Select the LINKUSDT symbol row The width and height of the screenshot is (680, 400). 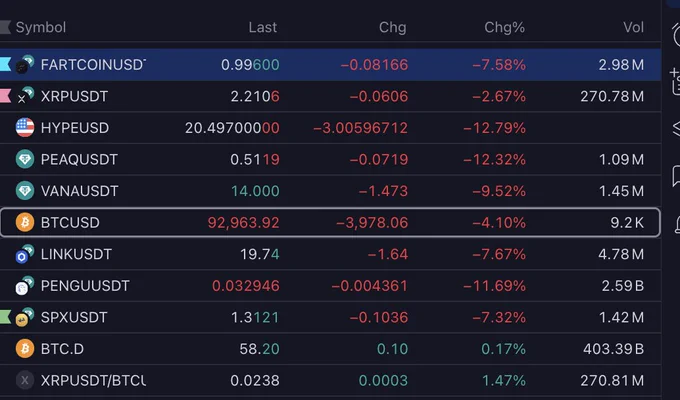point(330,254)
